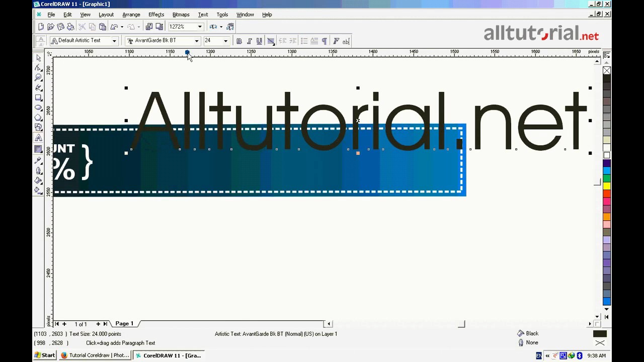Open the Application launcher dropdown arrow

(221, 27)
